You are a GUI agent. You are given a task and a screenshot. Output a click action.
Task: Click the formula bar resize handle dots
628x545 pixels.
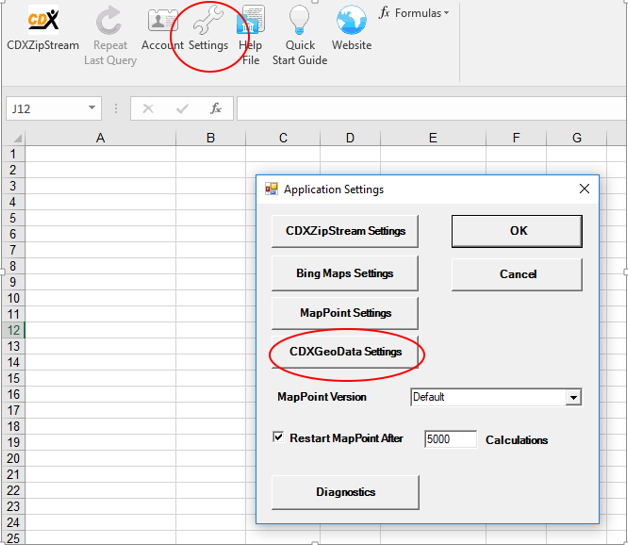coord(116,109)
